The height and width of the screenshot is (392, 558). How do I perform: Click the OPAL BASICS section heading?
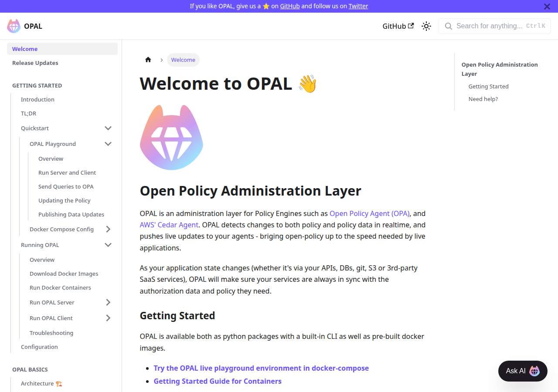(x=30, y=369)
